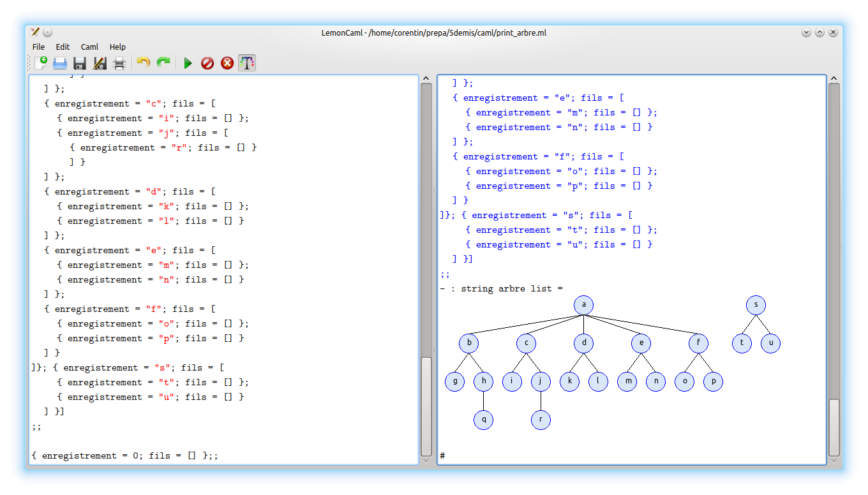Open the File menu

[38, 47]
